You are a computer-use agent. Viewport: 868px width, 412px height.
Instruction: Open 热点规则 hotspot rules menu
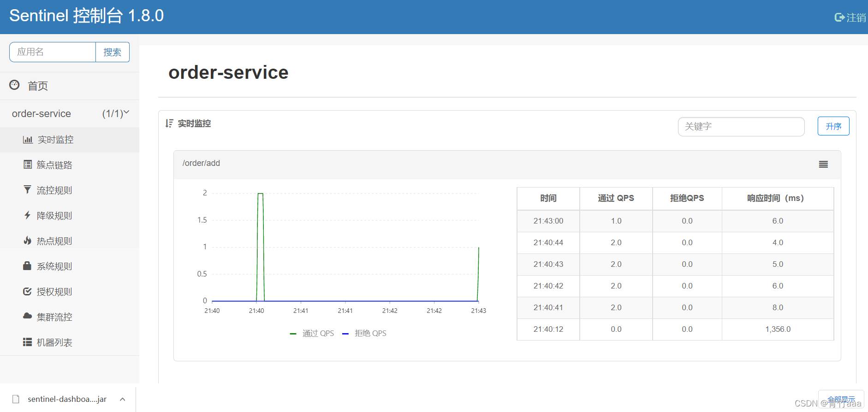coord(54,241)
